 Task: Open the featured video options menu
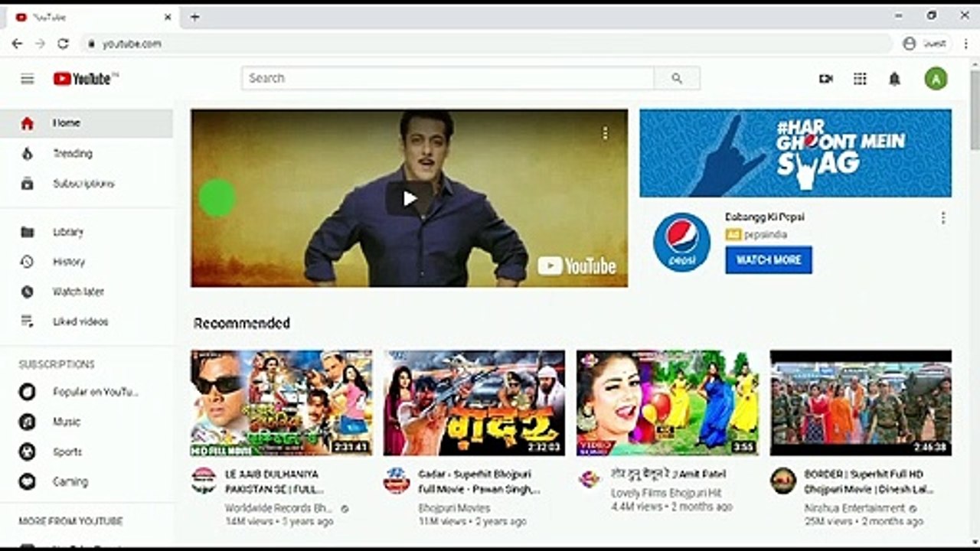click(605, 133)
